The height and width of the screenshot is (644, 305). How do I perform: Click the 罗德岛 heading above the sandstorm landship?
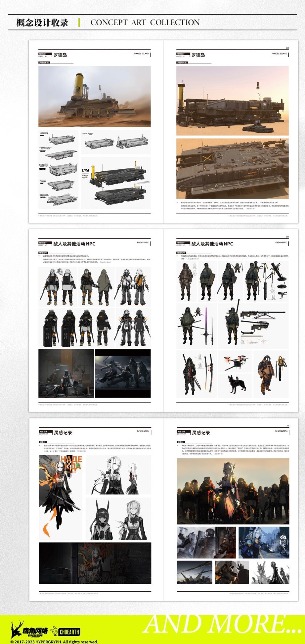(60, 55)
